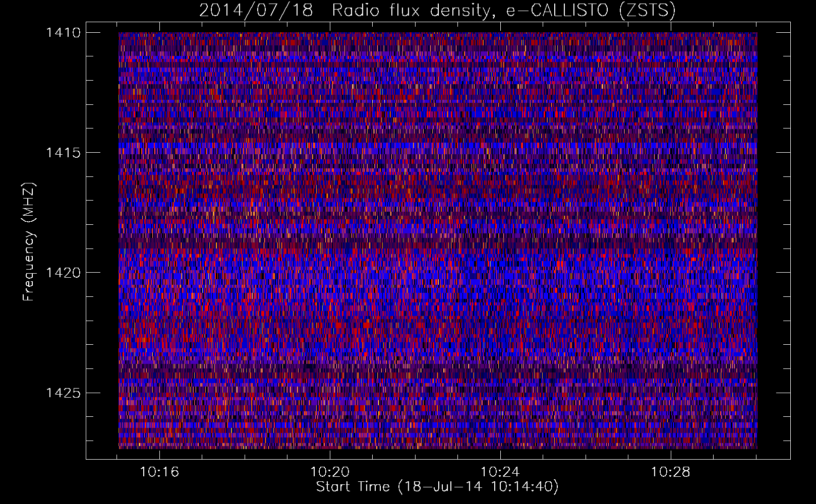Click the 10:20 time tick label
Screen dimensions: 816x504
[x=330, y=472]
